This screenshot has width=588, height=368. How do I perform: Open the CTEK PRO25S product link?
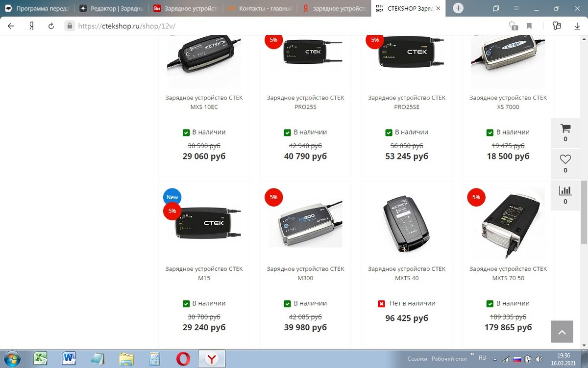[305, 102]
